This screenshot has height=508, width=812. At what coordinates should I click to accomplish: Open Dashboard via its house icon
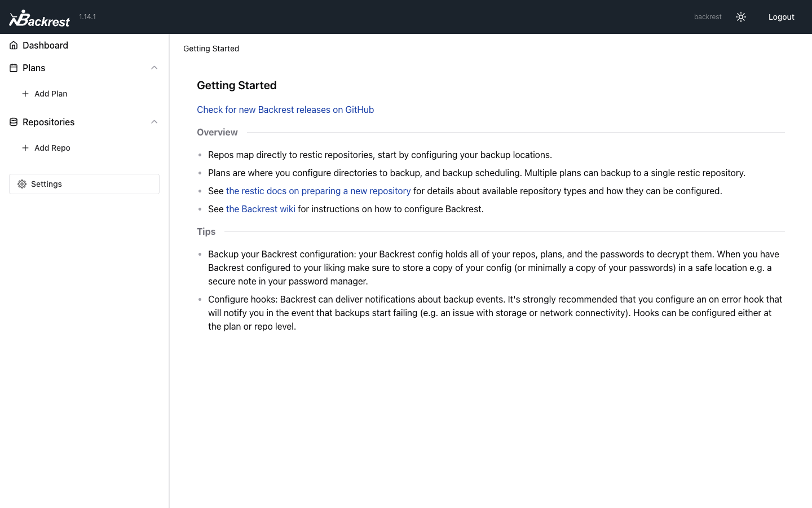14,45
